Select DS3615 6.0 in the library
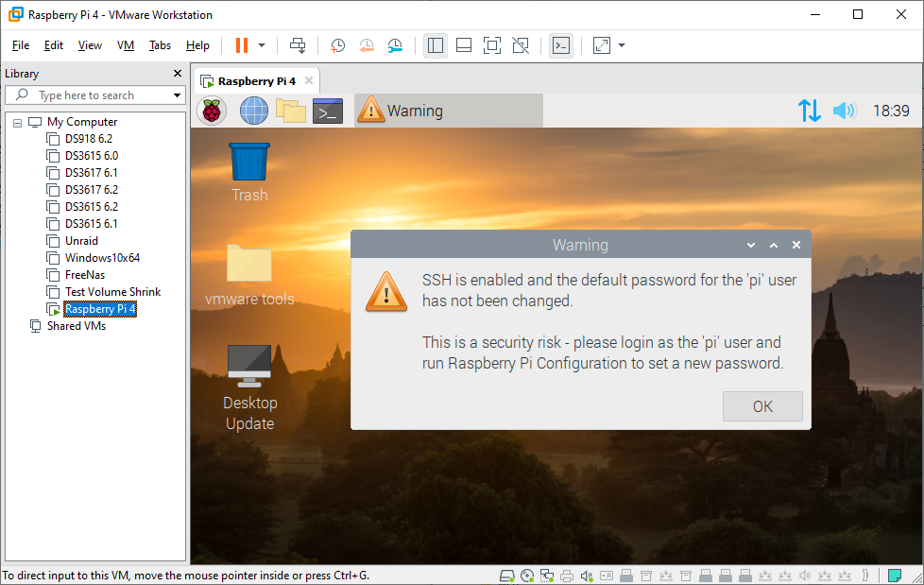This screenshot has height=585, width=924. 92,156
